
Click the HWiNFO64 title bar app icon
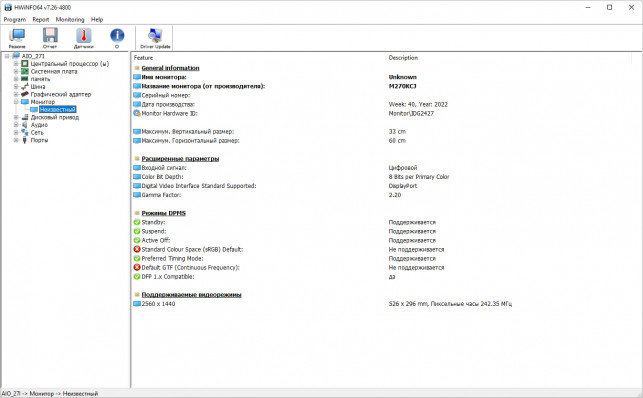click(x=8, y=7)
